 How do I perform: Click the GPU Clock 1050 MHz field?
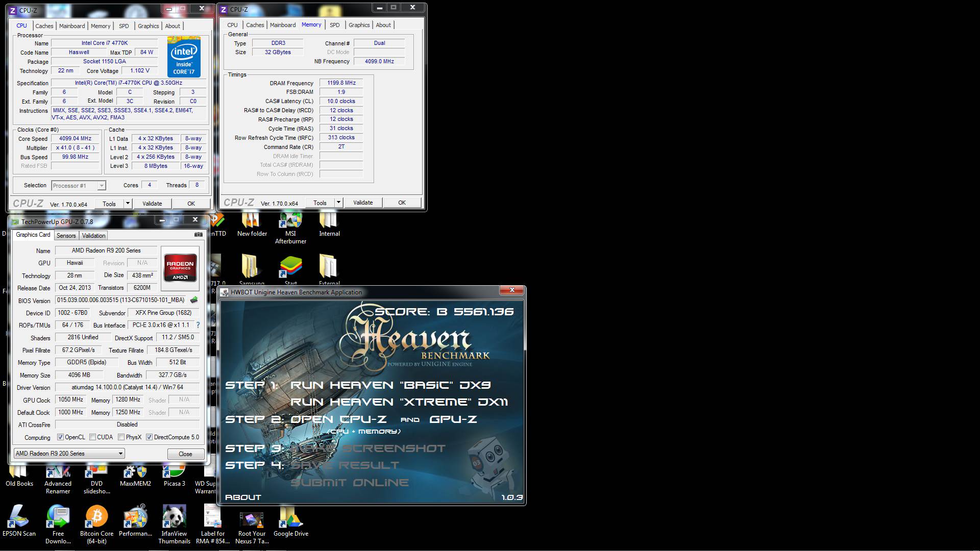click(x=70, y=399)
